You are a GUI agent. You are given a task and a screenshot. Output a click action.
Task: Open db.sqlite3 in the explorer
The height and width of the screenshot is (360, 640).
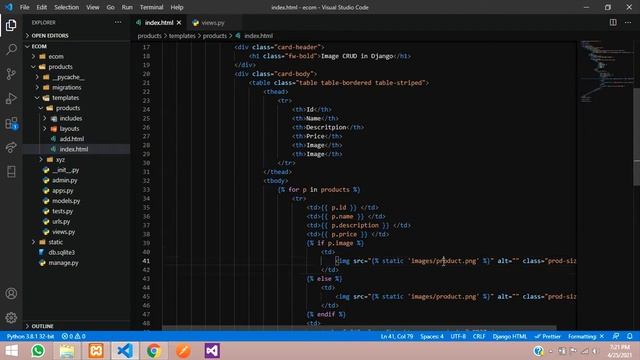point(62,252)
